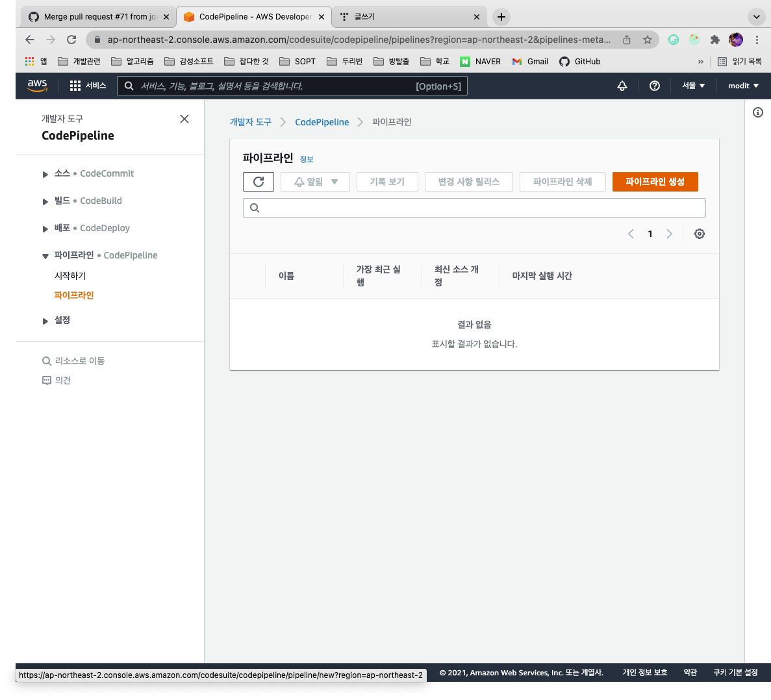Open the 앱 apps grid bookmark
The width and height of the screenshot is (771, 700).
point(36,62)
